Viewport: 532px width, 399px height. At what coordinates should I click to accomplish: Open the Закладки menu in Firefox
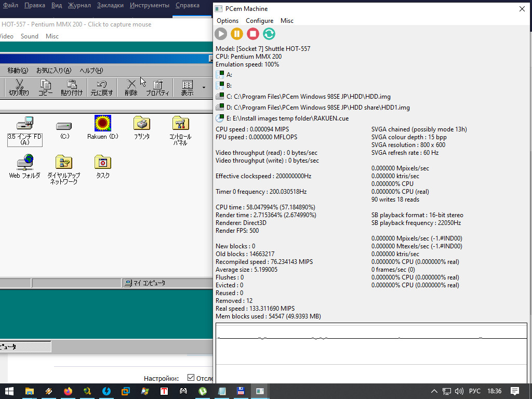(x=110, y=5)
